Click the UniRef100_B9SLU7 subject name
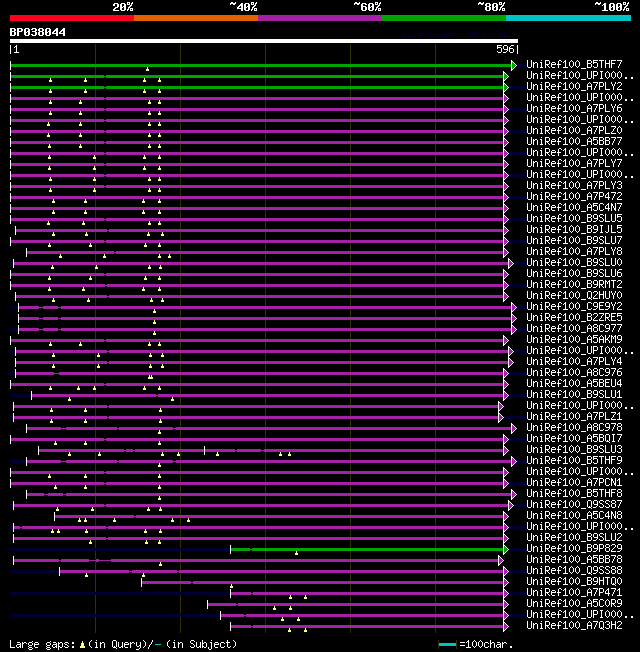Image resolution: width=640 pixels, height=652 pixels. pyautogui.click(x=574, y=240)
